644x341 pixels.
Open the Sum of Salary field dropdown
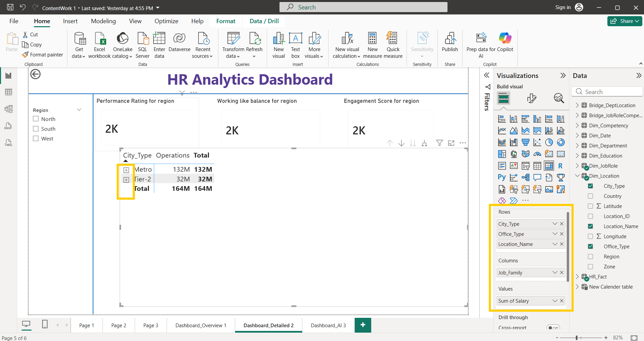(x=555, y=301)
